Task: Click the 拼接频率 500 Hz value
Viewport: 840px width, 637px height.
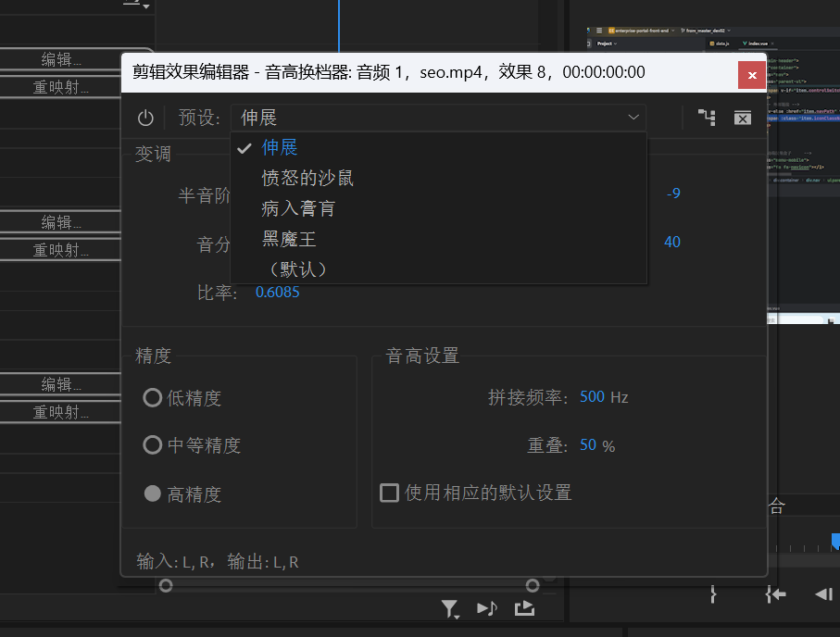Action: tap(592, 397)
